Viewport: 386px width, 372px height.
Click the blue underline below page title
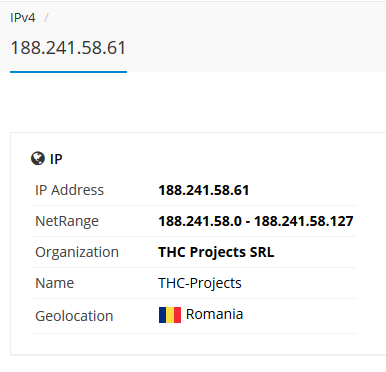(68, 71)
